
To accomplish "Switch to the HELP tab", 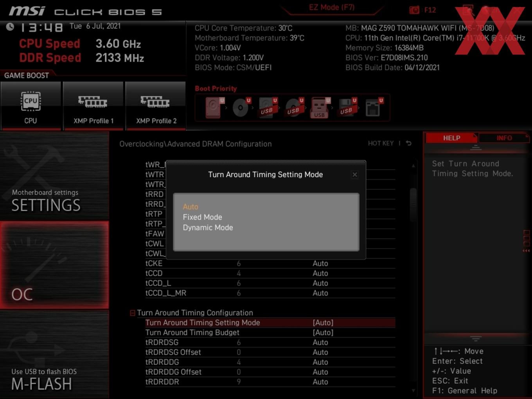I will pyautogui.click(x=451, y=138).
